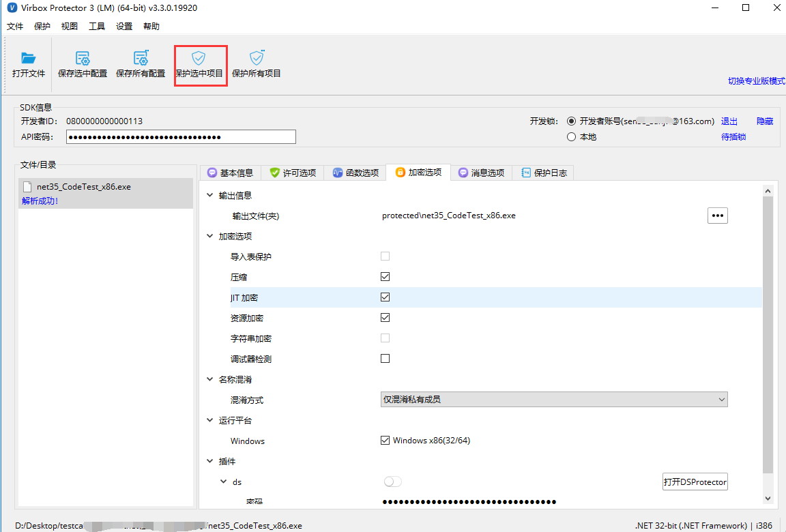Open the 函数选项 tab
786x532 pixels.
[355, 173]
